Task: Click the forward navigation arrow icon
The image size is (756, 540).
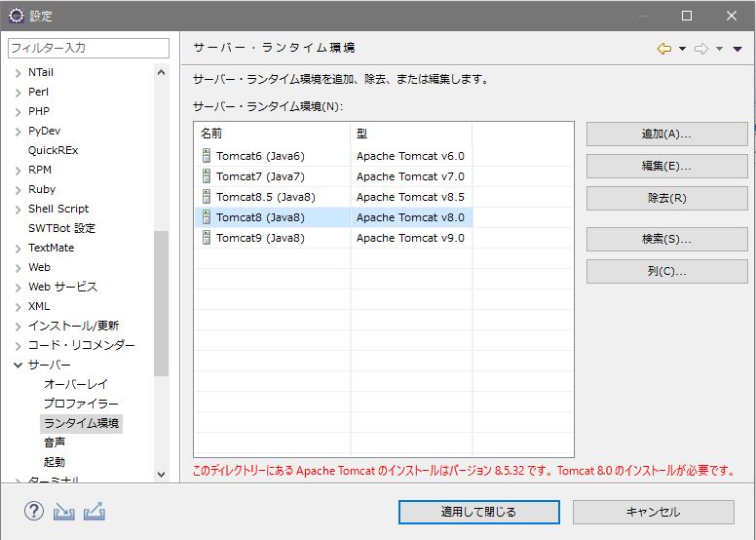Action: point(701,49)
